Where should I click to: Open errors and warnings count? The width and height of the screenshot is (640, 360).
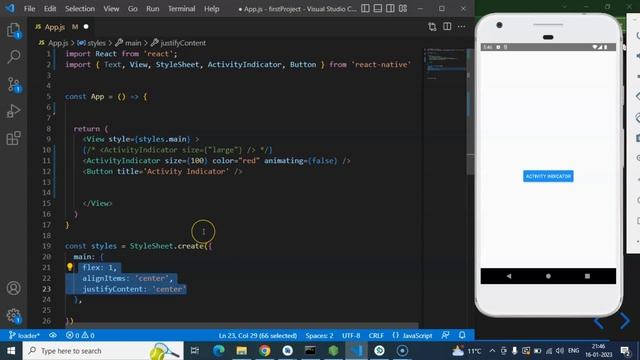point(80,336)
